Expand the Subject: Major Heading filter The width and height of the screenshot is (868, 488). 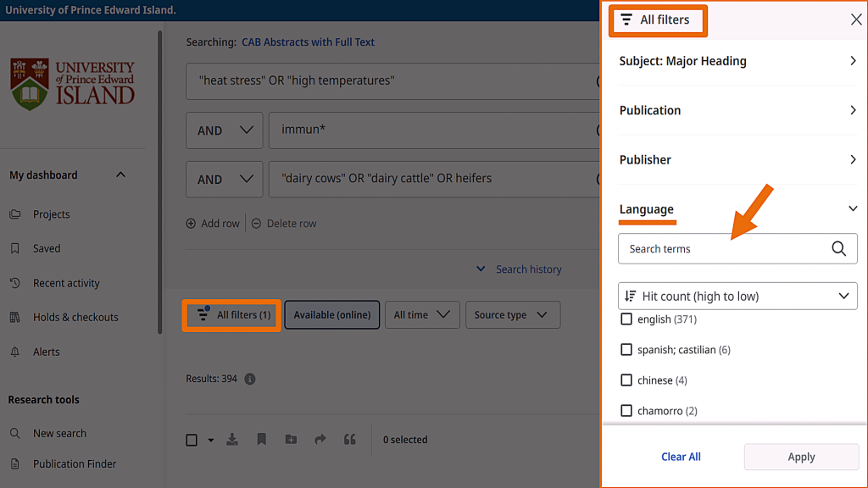click(737, 61)
